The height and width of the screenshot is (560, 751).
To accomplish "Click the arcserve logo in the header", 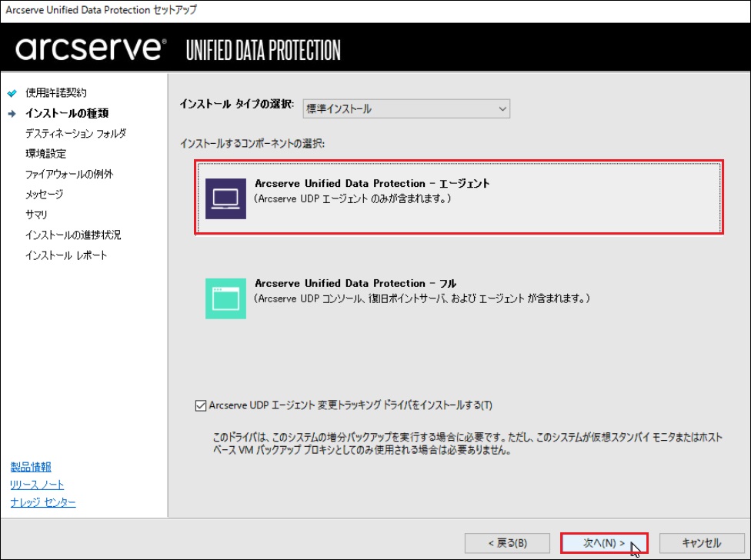I will [x=91, y=48].
